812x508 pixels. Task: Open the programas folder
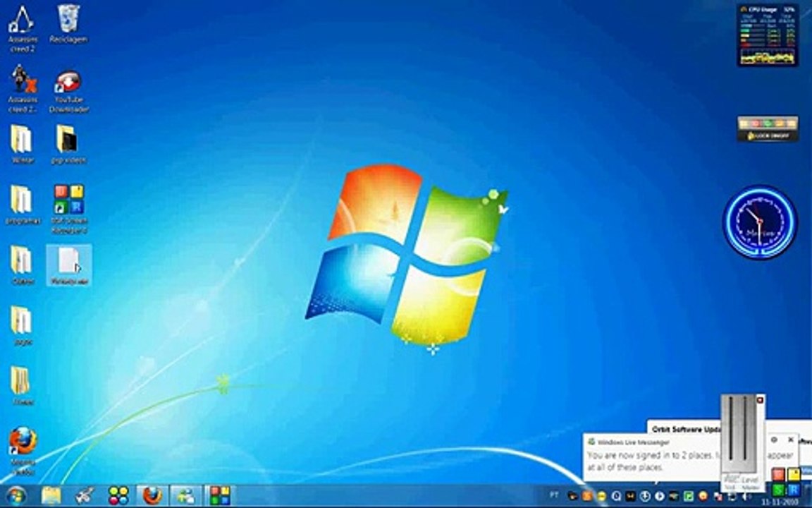23,204
